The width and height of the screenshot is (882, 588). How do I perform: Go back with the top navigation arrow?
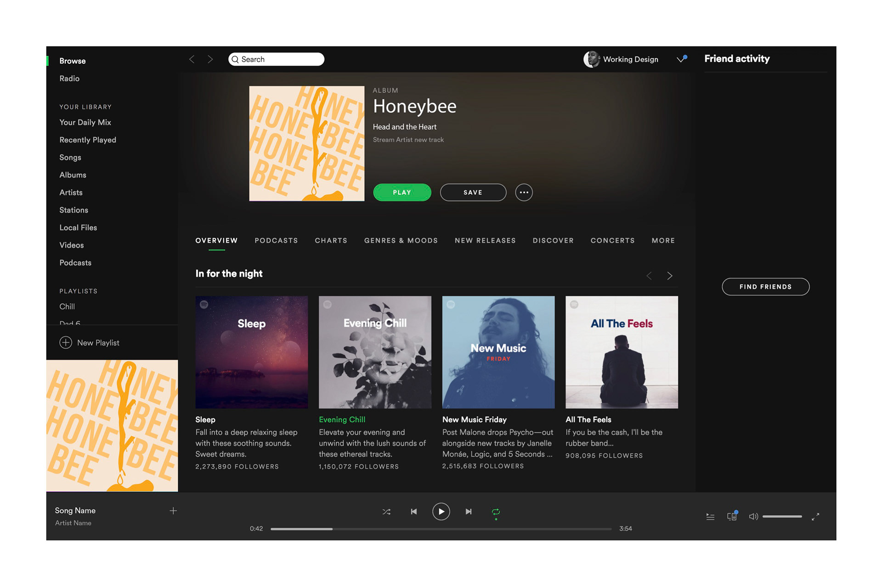[192, 59]
